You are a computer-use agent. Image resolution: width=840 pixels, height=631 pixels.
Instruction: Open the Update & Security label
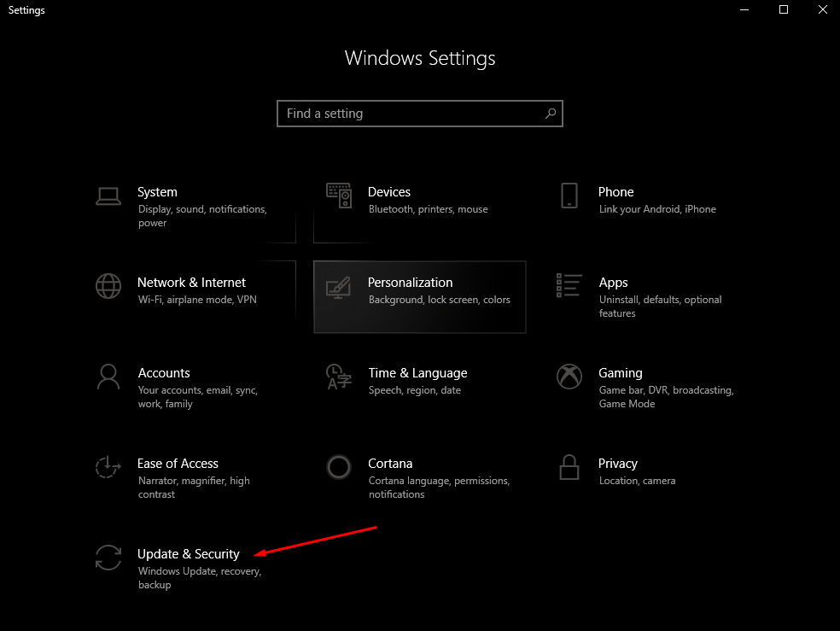click(x=189, y=554)
